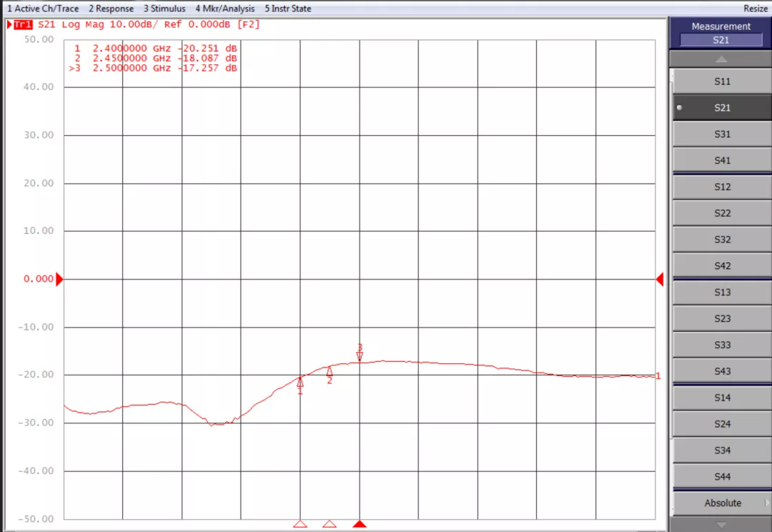The width and height of the screenshot is (772, 532).
Task: Select marker 2 on the S21 trace
Action: [x=330, y=372]
